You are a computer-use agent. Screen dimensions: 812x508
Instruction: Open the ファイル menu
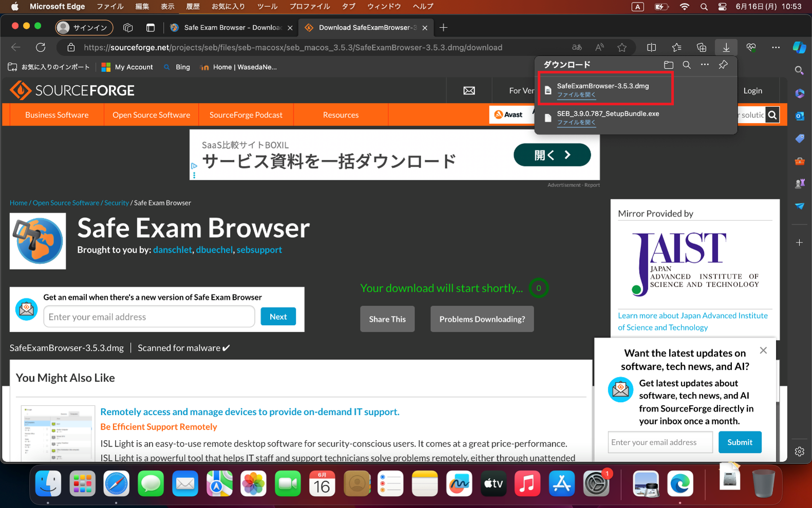tap(110, 6)
